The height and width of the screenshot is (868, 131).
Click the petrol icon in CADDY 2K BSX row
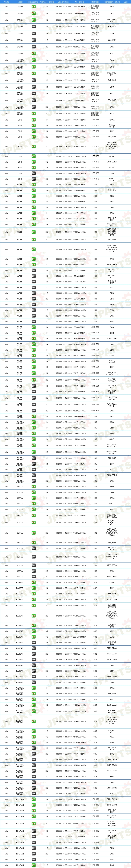34,54
